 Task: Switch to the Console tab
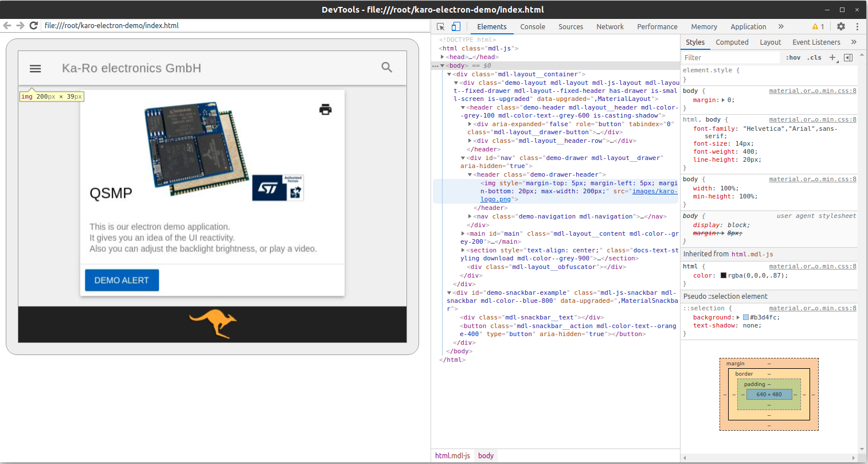pos(533,26)
